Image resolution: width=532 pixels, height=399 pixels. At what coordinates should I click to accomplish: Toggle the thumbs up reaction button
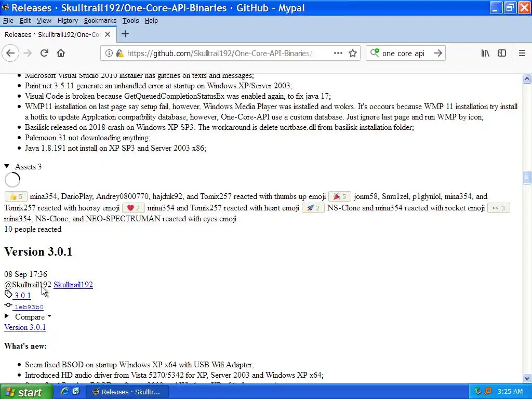[16, 197]
